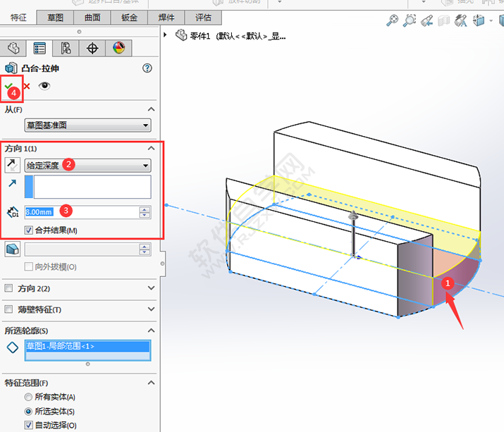Toggle 自动选择(O) checkbox
504x432 pixels.
pyautogui.click(x=29, y=425)
